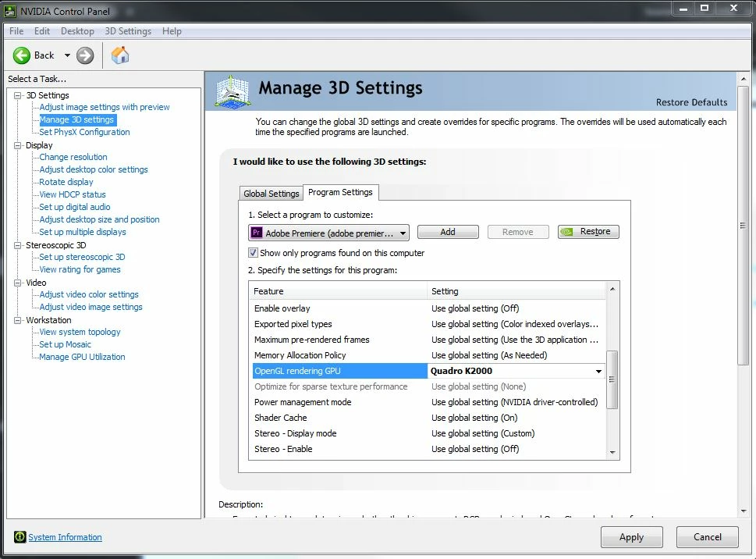
Task: Open 'View rating for games'
Action: click(x=80, y=269)
